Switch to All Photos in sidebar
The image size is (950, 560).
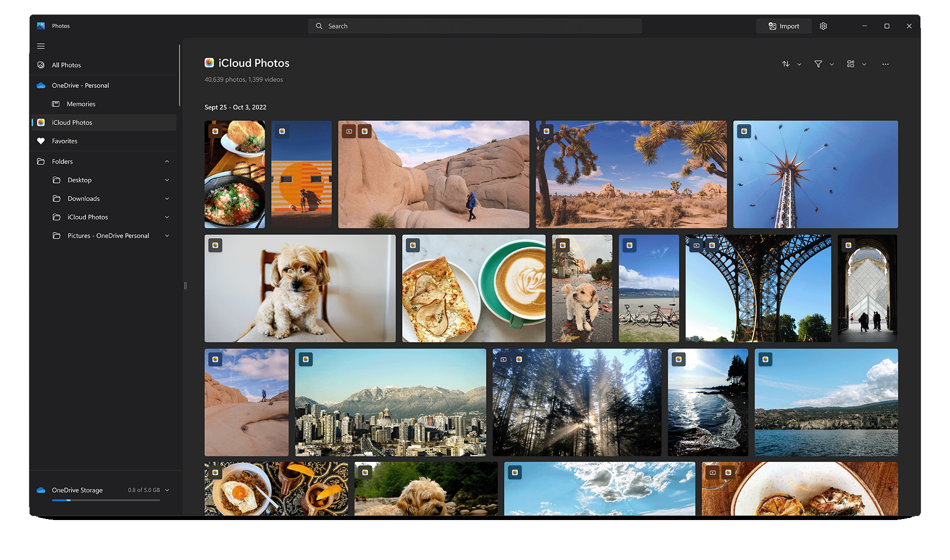pos(65,64)
